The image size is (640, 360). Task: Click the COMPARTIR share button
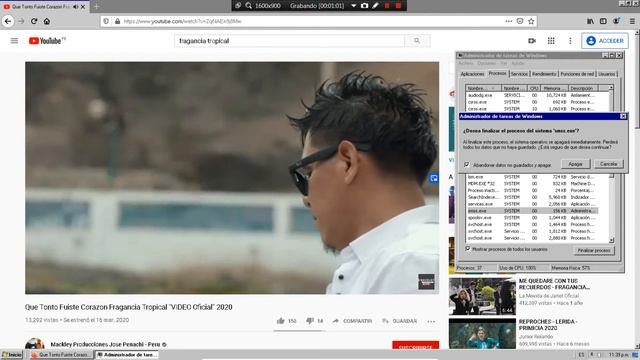click(352, 321)
